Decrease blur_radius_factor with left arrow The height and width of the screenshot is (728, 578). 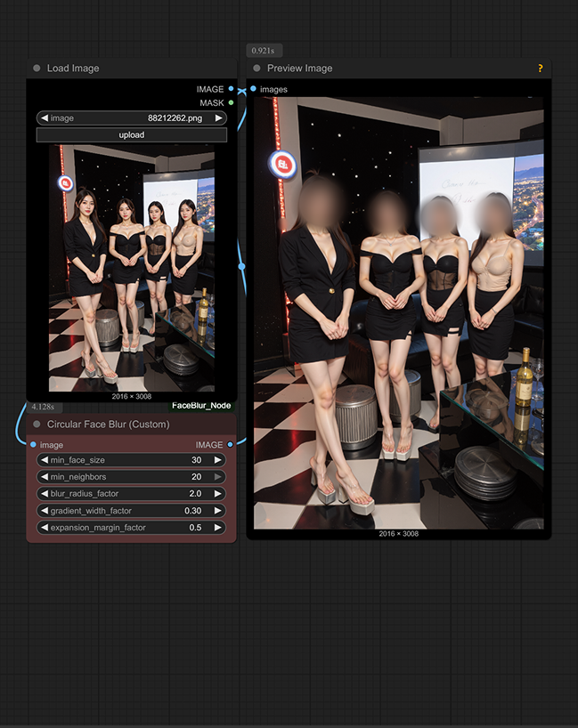pyautogui.click(x=45, y=494)
